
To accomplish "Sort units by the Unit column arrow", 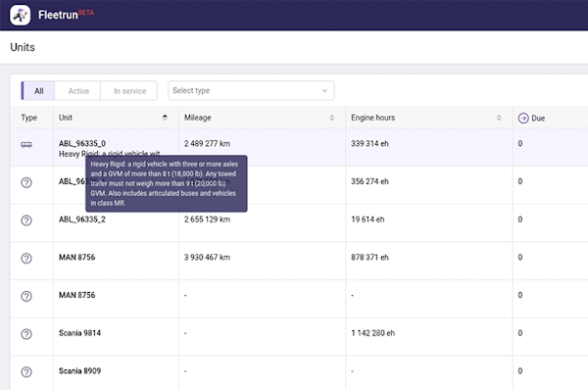I will [x=165, y=118].
